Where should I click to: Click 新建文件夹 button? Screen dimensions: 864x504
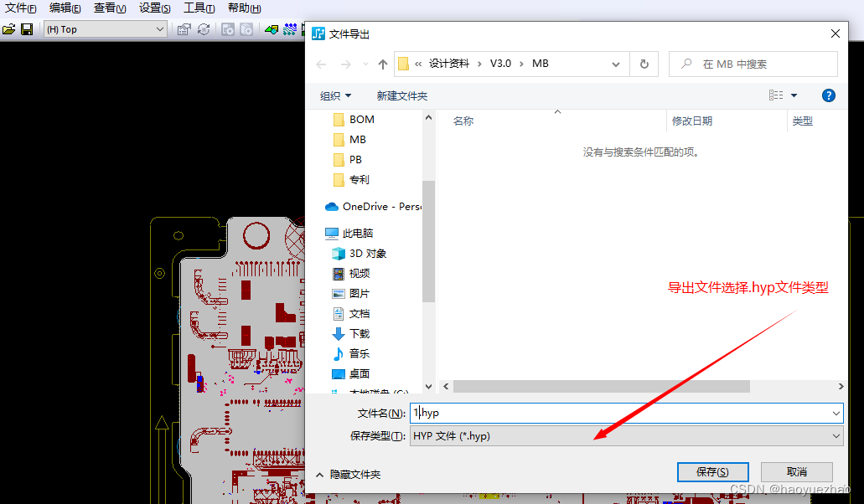pos(401,96)
